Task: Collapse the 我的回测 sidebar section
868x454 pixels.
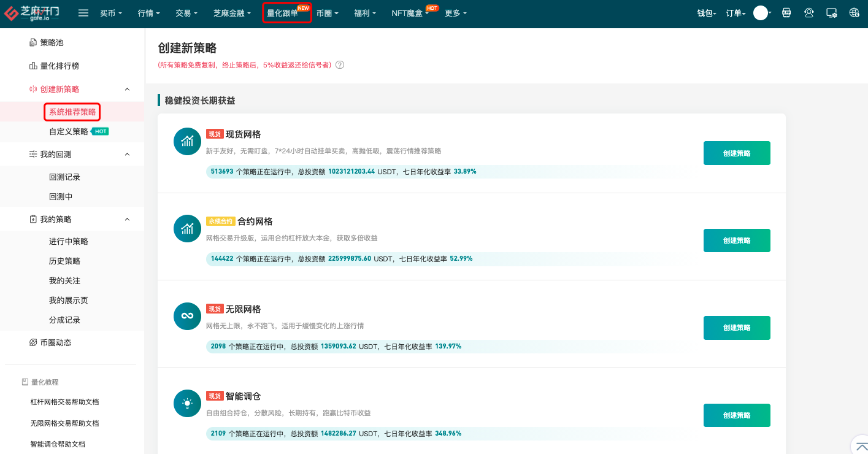Action: [x=127, y=154]
